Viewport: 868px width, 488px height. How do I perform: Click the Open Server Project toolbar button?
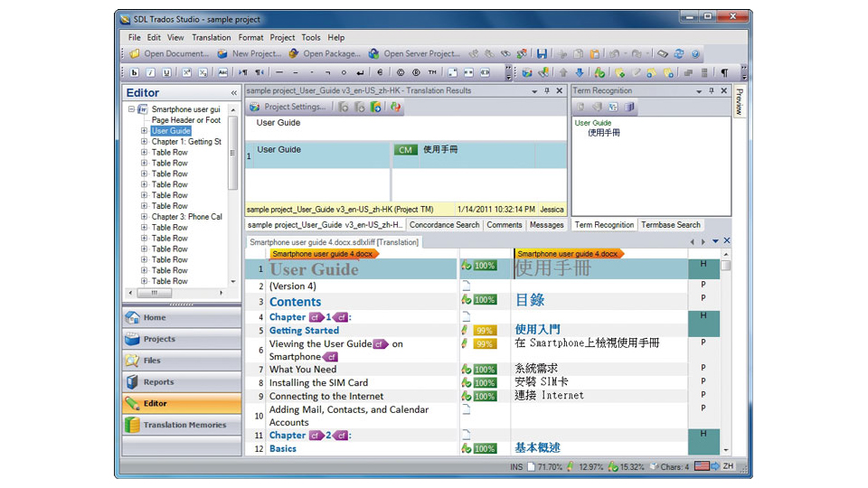click(x=414, y=53)
